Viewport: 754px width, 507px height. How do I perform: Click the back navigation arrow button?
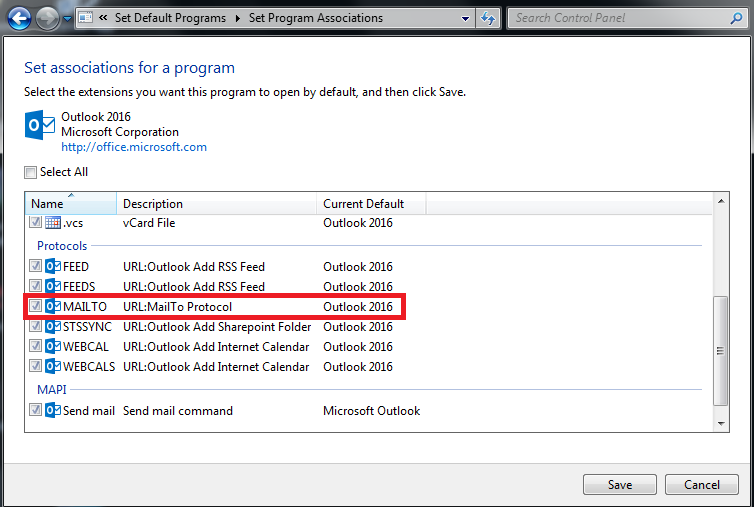coord(18,18)
